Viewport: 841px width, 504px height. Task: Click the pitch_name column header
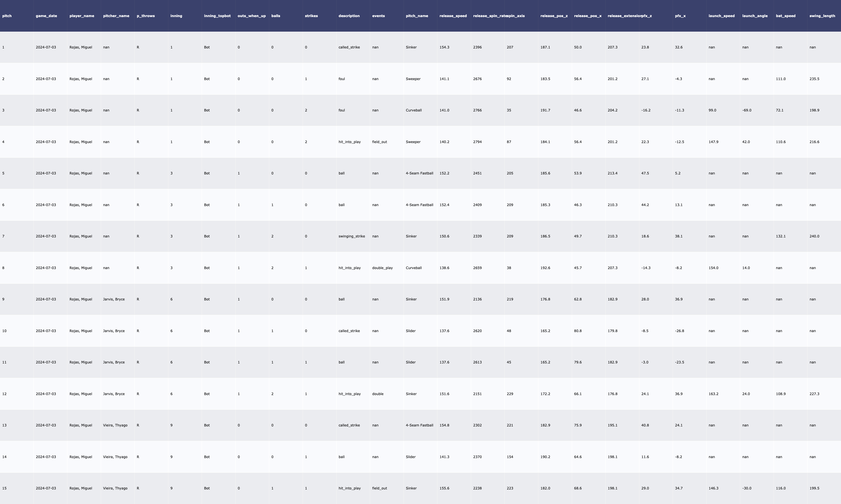point(417,16)
